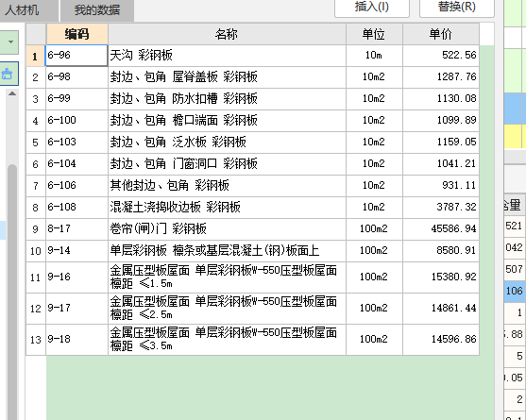The width and height of the screenshot is (526, 420).
Task: Select row 其他封边、包角 彩钢板
Action: (x=227, y=185)
